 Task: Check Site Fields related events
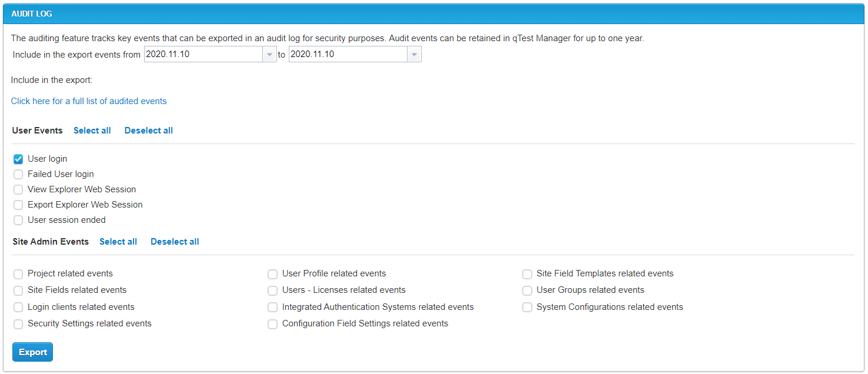[x=18, y=290]
